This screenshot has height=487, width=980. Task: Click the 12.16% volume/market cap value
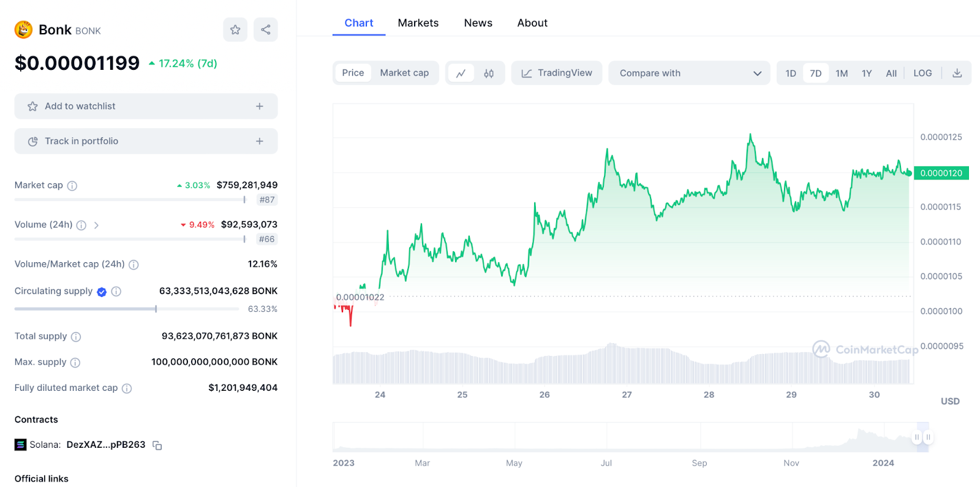(x=263, y=264)
